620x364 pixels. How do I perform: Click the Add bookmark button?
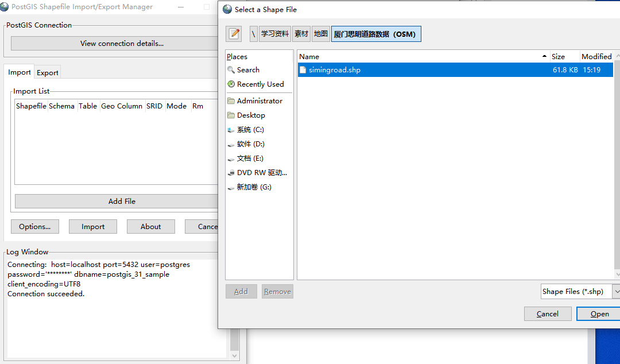point(241,292)
